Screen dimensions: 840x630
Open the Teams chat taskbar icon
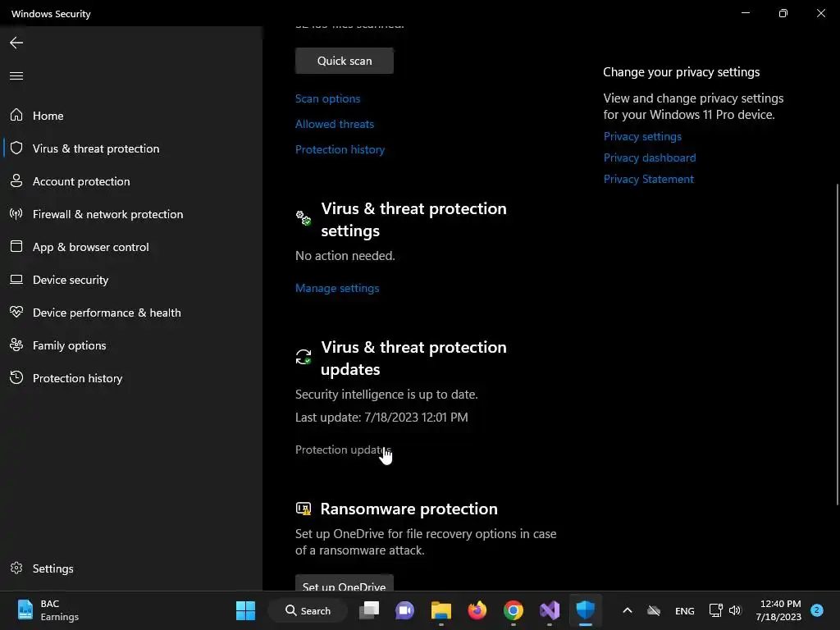(404, 610)
